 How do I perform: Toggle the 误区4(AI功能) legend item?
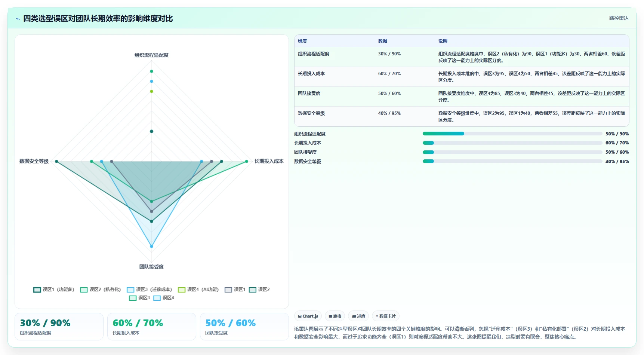click(x=198, y=290)
